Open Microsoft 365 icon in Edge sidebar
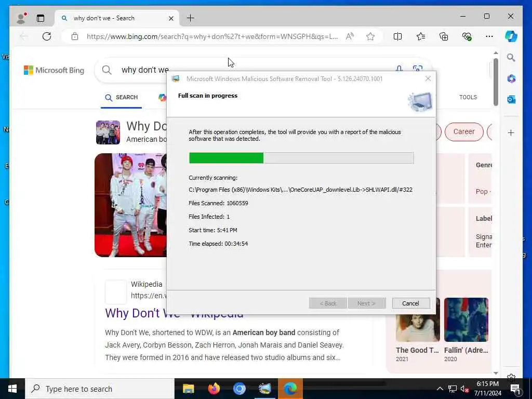Screen dimensions: 532x399 511,79
